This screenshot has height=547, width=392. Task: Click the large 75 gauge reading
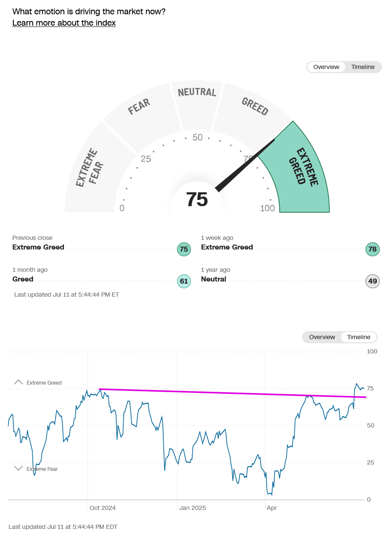197,199
